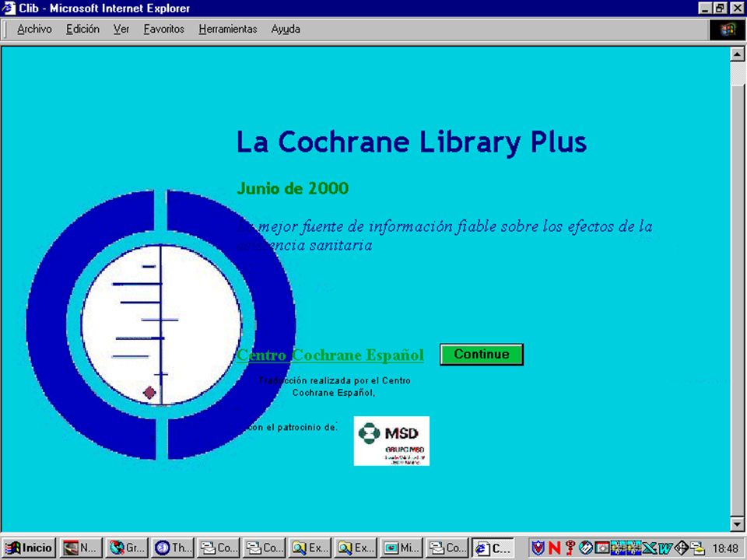Screen dimensions: 747x560
Task: Click the Windows flag throbber icon
Action: pos(727,30)
